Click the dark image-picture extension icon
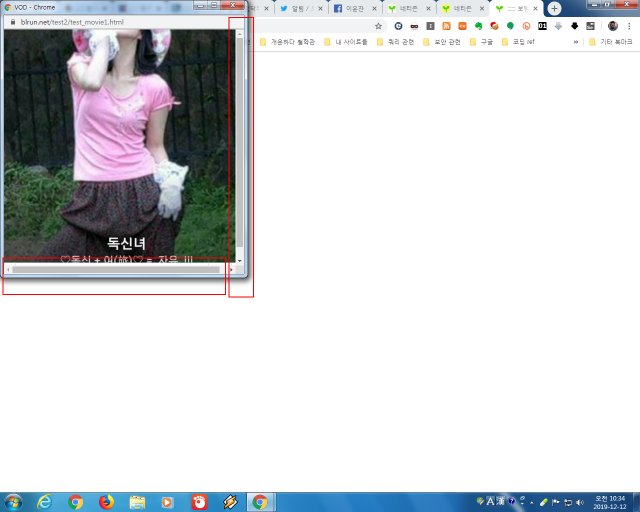 (x=590, y=26)
